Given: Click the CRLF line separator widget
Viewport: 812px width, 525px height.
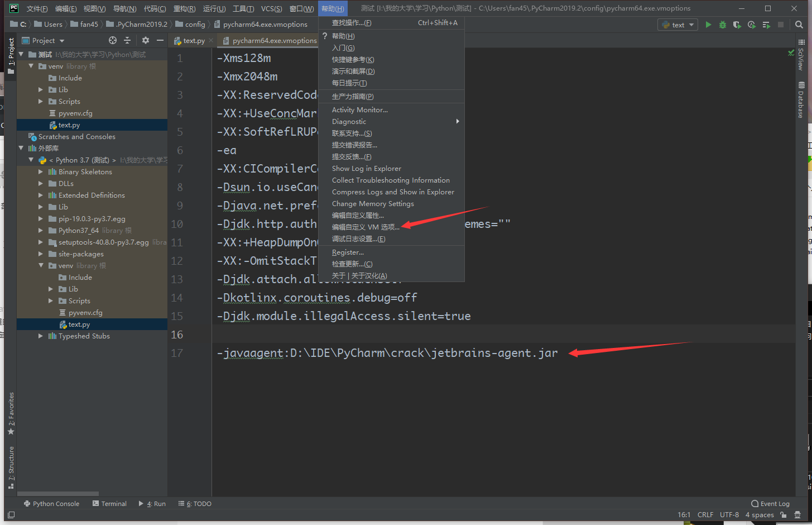Looking at the screenshot, I should (705, 514).
